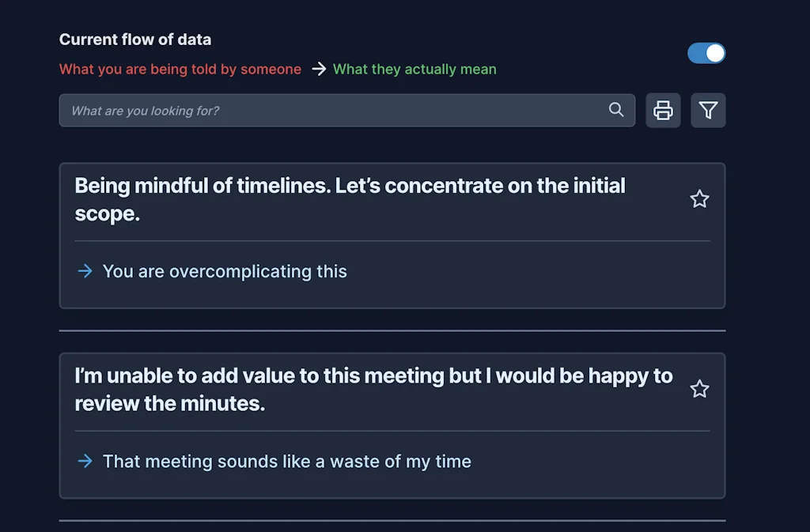
Task: Toggle the blue data flow direction switch
Action: [706, 53]
